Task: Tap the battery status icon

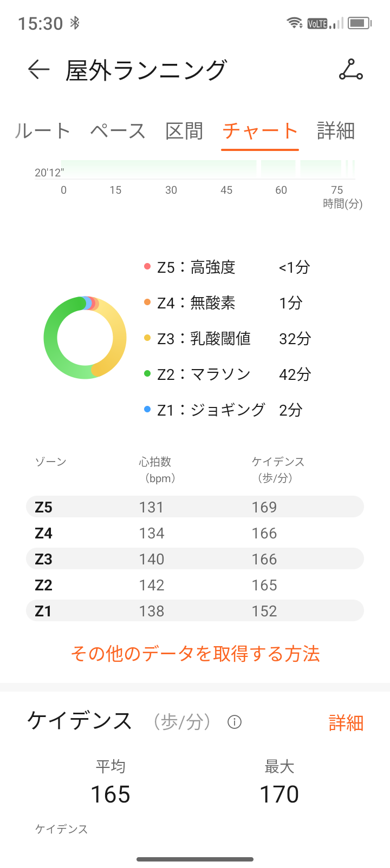Action: pyautogui.click(x=359, y=23)
